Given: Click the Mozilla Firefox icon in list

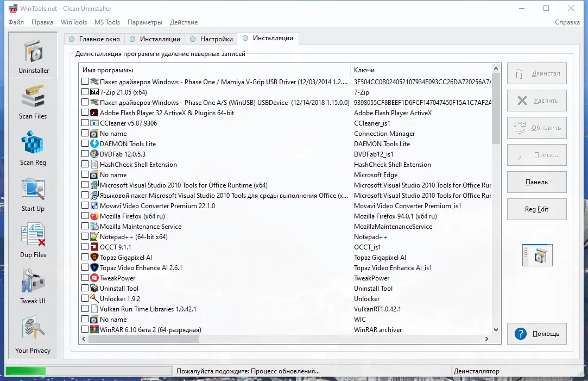Looking at the screenshot, I should pos(94,216).
